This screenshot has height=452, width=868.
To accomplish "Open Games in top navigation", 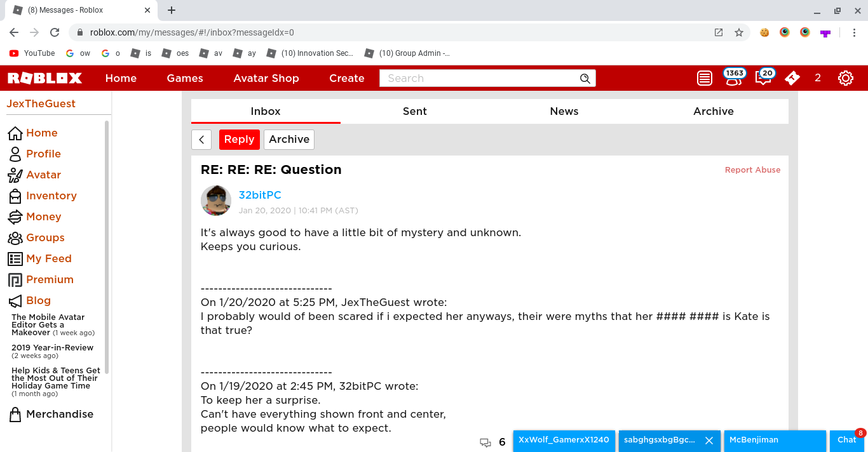I will 185,78.
